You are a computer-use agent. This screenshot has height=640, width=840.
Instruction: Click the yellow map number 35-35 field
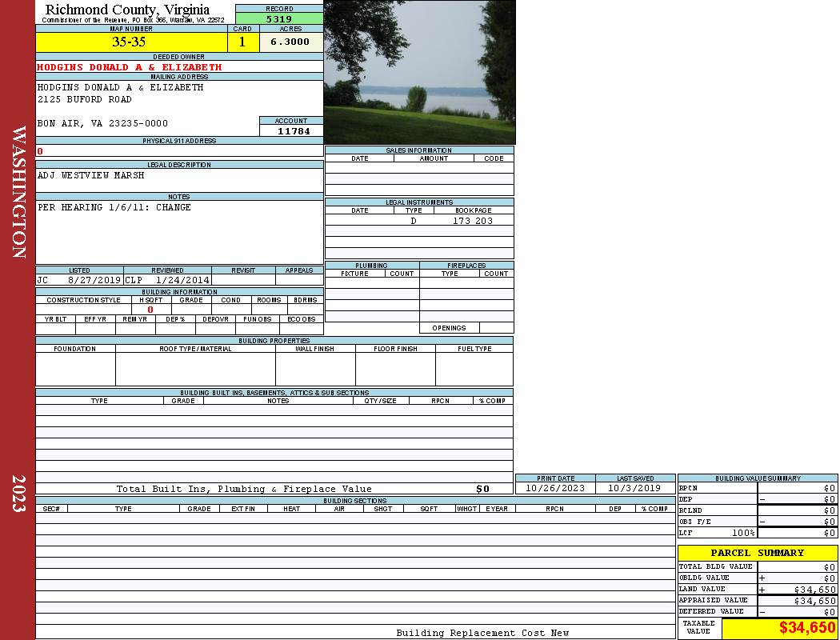coord(129,42)
